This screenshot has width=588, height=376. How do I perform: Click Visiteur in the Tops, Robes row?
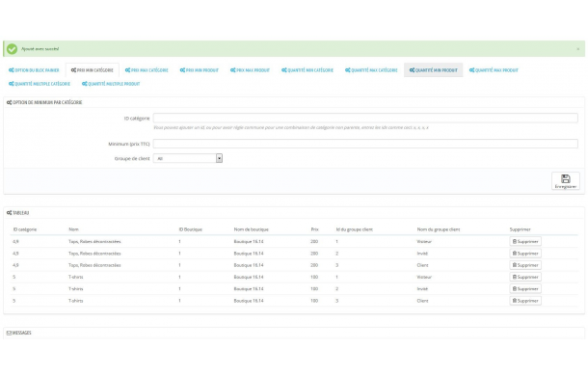click(424, 242)
